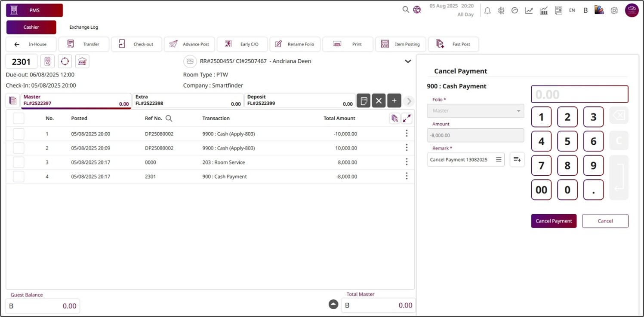Confirm with the Cancel Payment button
This screenshot has height=317, width=644.
(554, 221)
